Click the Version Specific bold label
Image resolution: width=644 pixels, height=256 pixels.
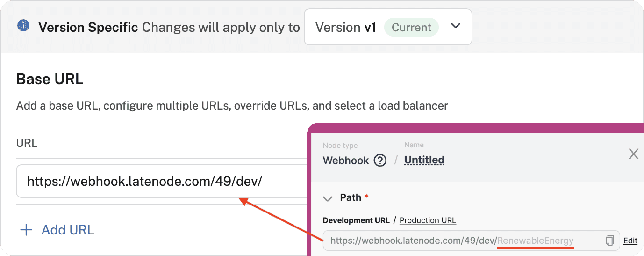[x=88, y=28]
